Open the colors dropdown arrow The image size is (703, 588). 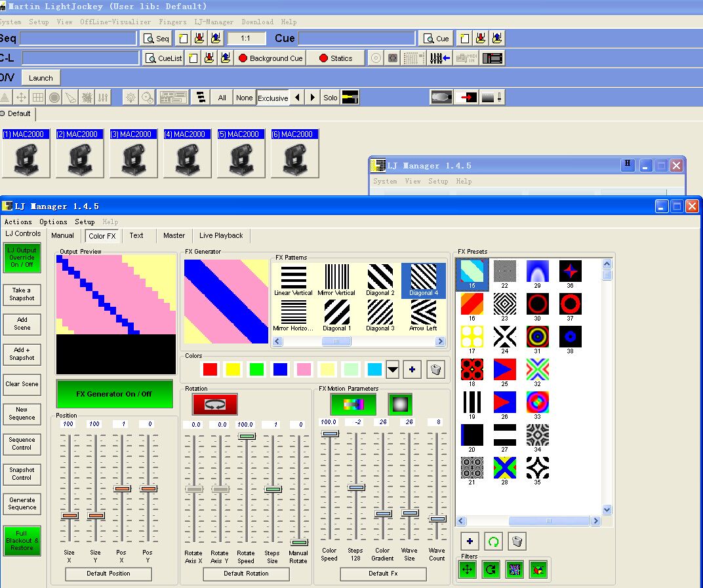392,370
